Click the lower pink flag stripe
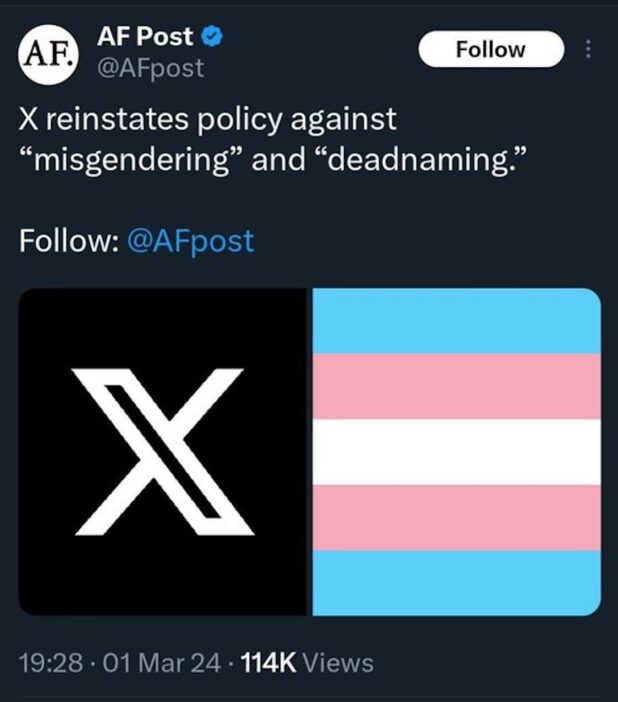The width and height of the screenshot is (618, 702). (x=456, y=518)
